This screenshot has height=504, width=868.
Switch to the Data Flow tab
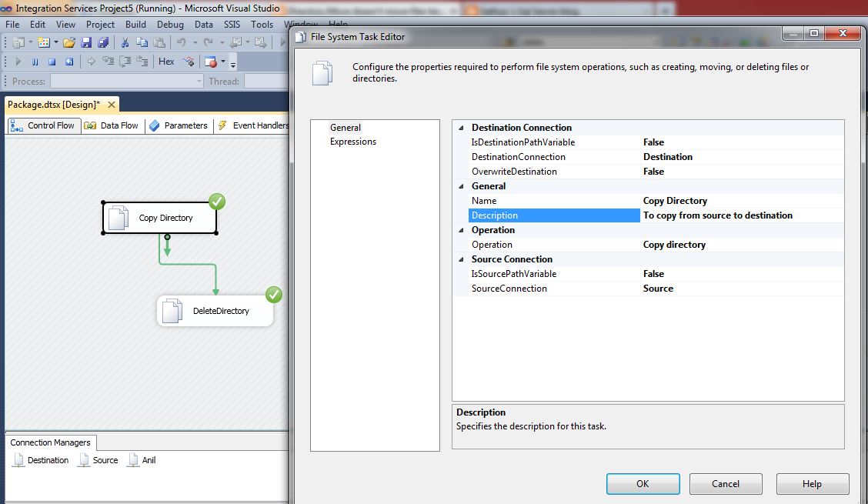(x=112, y=125)
